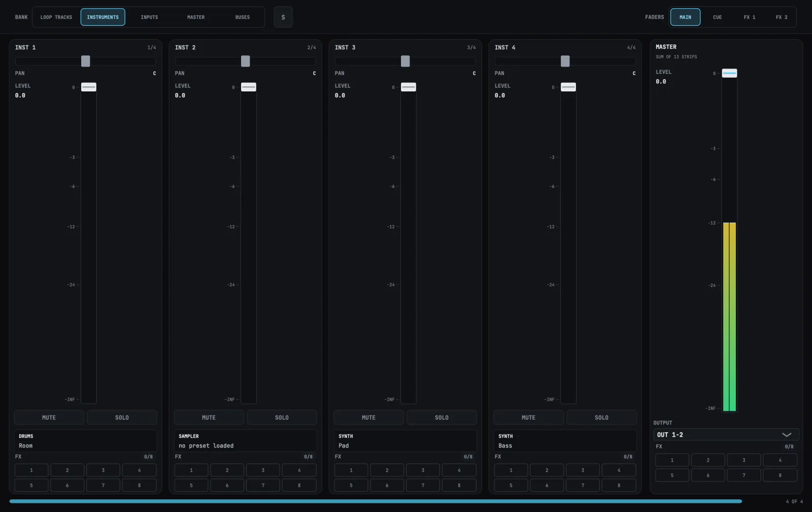
Task: Mute INST 4 strip
Action: coord(529,418)
